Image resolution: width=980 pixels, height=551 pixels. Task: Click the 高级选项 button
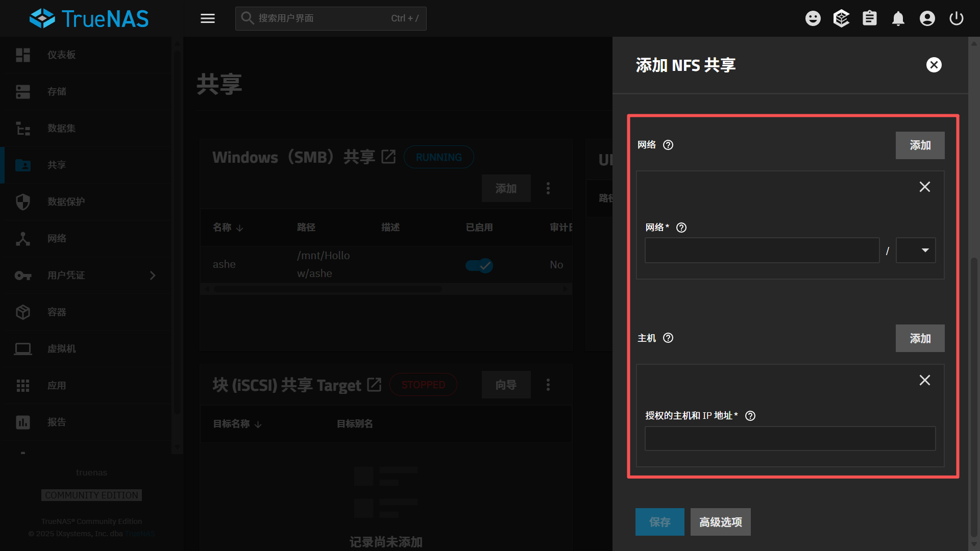[720, 522]
